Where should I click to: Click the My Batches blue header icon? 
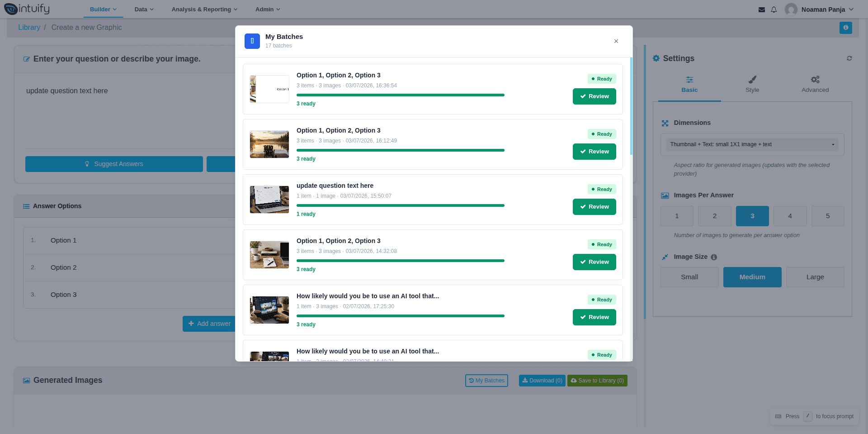tap(252, 41)
